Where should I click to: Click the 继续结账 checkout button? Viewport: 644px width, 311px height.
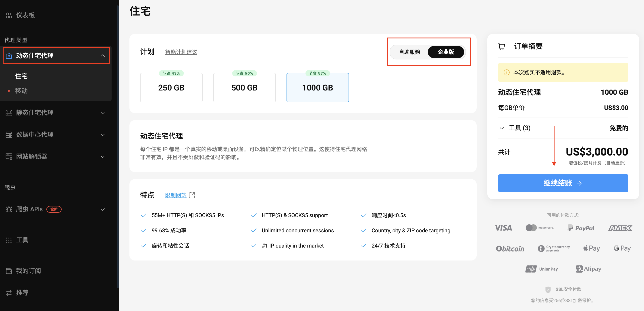(563, 183)
